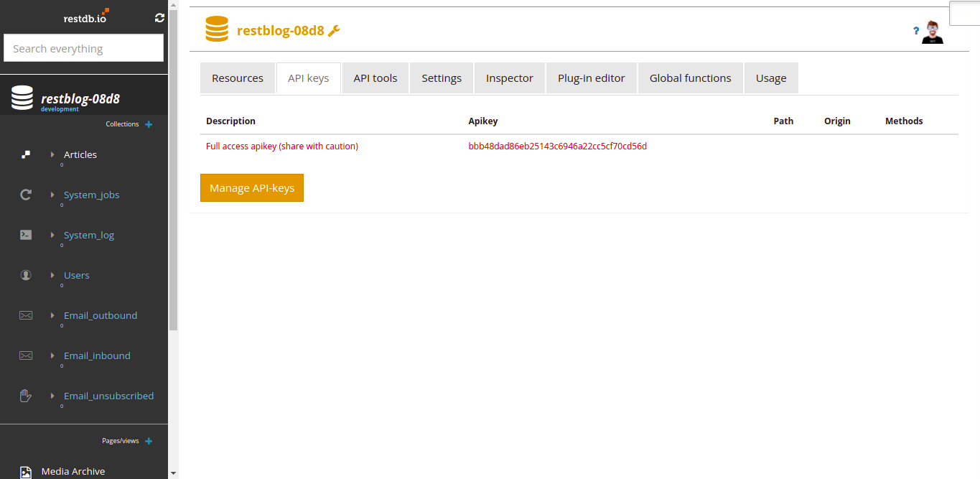Expand the System_log collection arrow
The width and height of the screenshot is (980, 479).
(52, 235)
